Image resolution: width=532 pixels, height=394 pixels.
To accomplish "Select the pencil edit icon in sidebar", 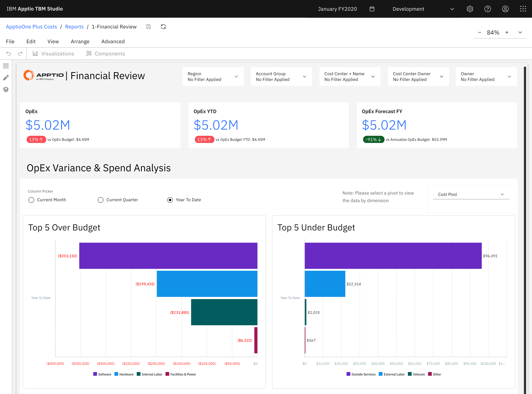I will (6, 77).
